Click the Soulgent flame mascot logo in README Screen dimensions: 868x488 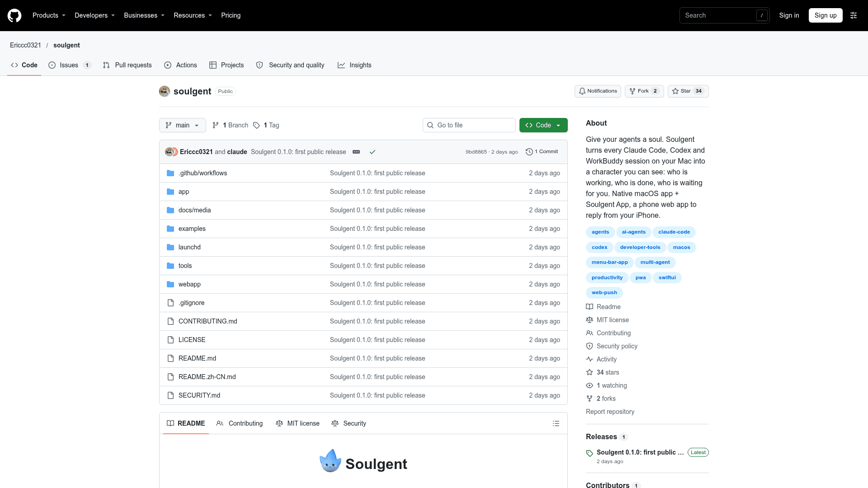tap(330, 461)
